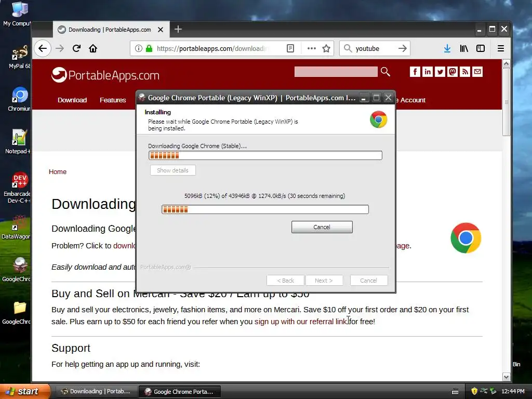The image size is (532, 399).
Task: Open the Download menu on site
Action: (x=72, y=100)
